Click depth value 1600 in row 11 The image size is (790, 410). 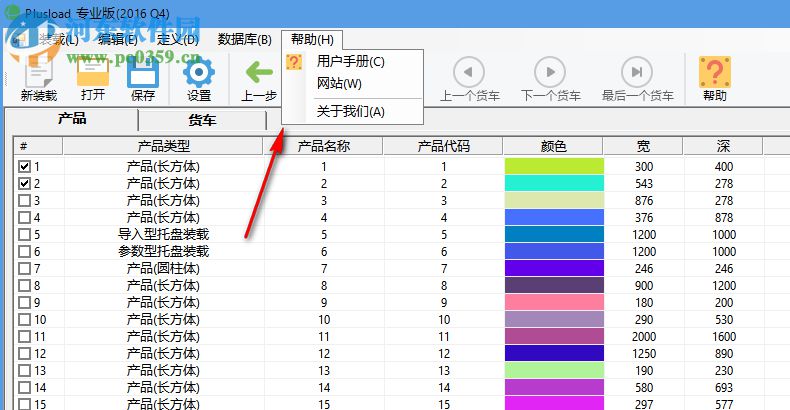click(724, 336)
